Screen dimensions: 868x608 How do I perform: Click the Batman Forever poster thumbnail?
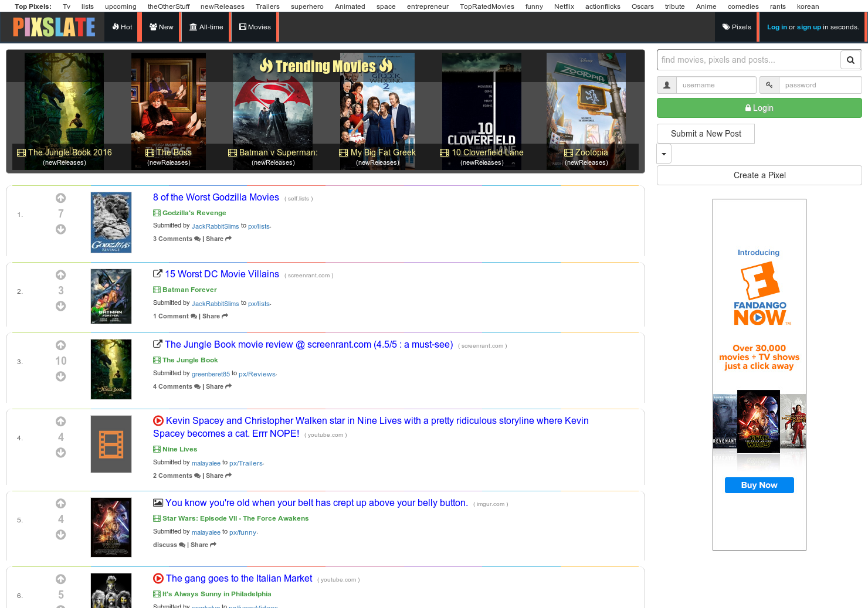pos(111,296)
